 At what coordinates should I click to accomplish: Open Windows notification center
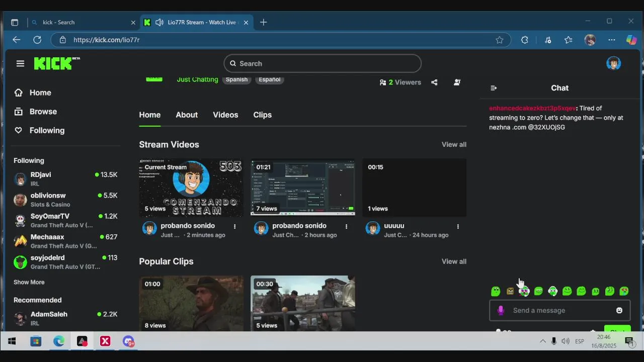[x=629, y=341]
